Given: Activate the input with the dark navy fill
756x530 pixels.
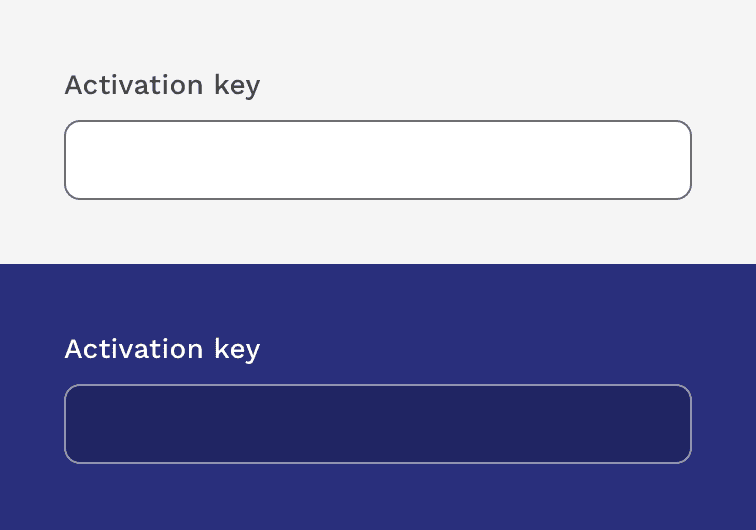Looking at the screenshot, I should click(x=378, y=424).
